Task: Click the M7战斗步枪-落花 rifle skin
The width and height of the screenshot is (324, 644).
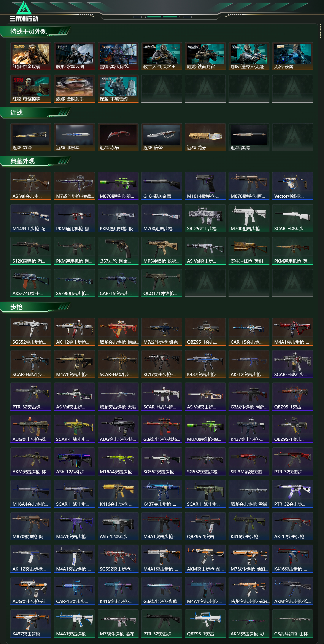Action: 118,623
